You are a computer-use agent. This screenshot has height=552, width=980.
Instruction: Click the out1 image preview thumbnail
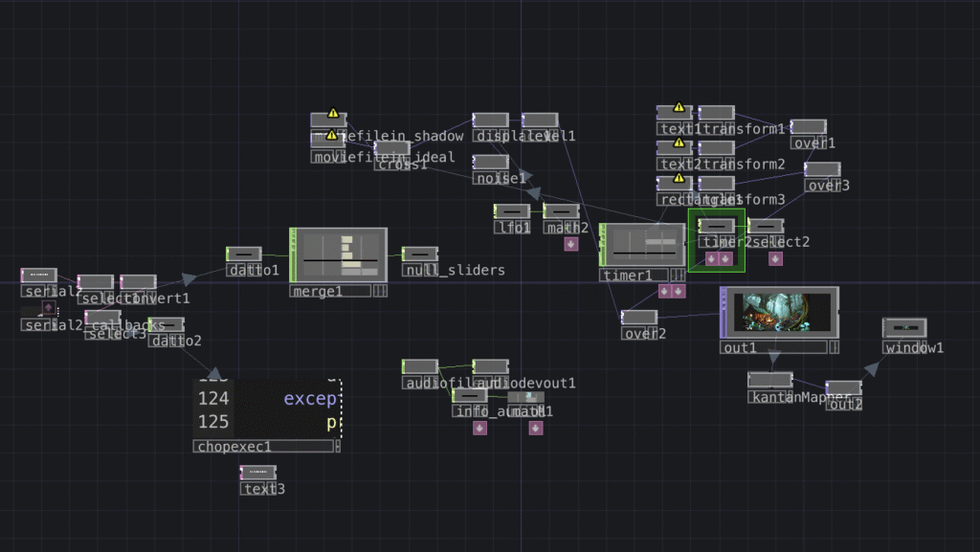[x=779, y=312]
